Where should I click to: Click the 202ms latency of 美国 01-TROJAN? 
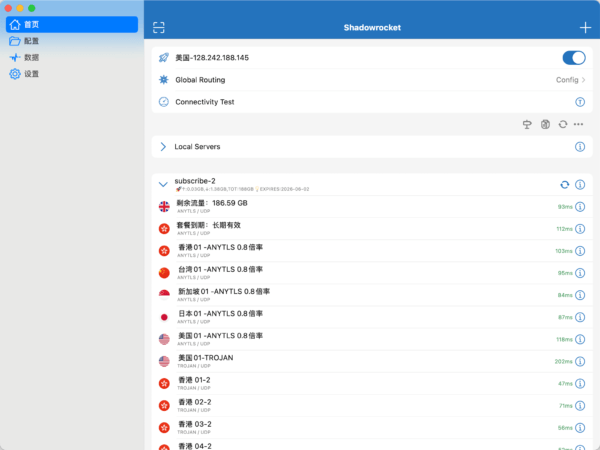[563, 362]
